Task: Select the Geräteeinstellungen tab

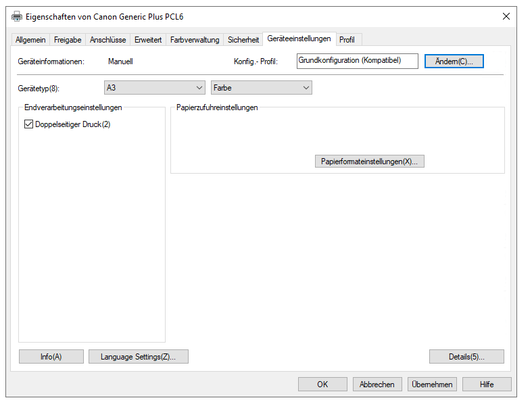Action: (299, 39)
